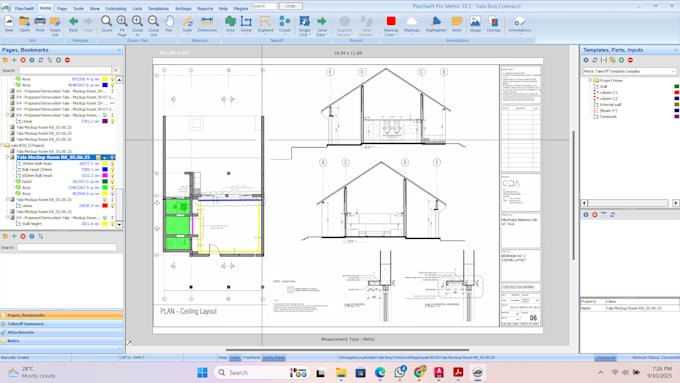Click the Zoom Out icon

pyautogui.click(x=153, y=21)
